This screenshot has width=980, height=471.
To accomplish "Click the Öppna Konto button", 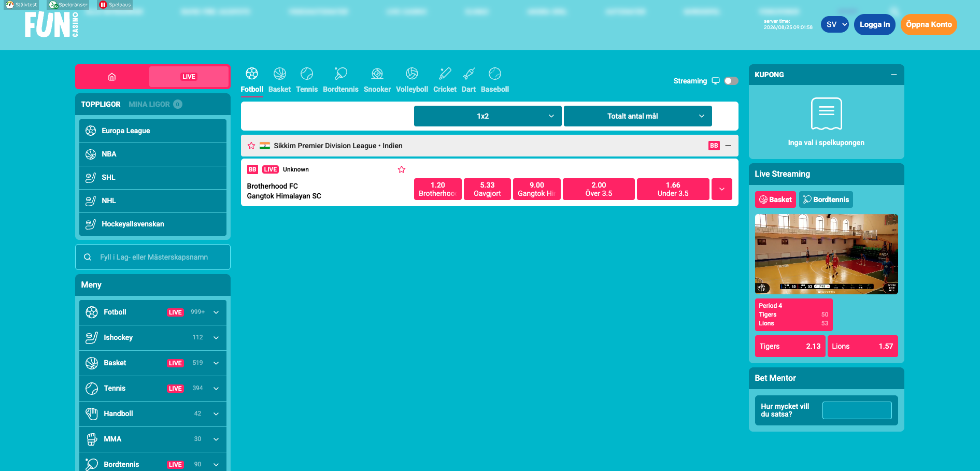I will point(929,24).
